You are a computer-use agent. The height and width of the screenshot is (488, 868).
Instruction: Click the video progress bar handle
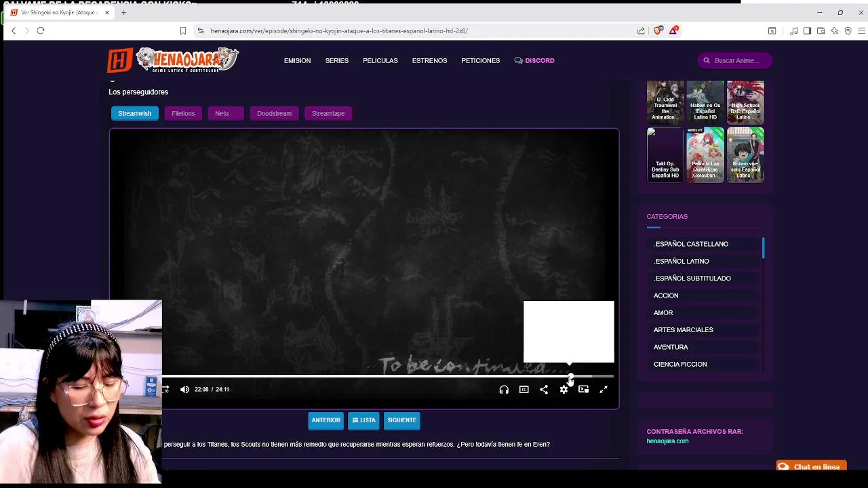pos(571,376)
